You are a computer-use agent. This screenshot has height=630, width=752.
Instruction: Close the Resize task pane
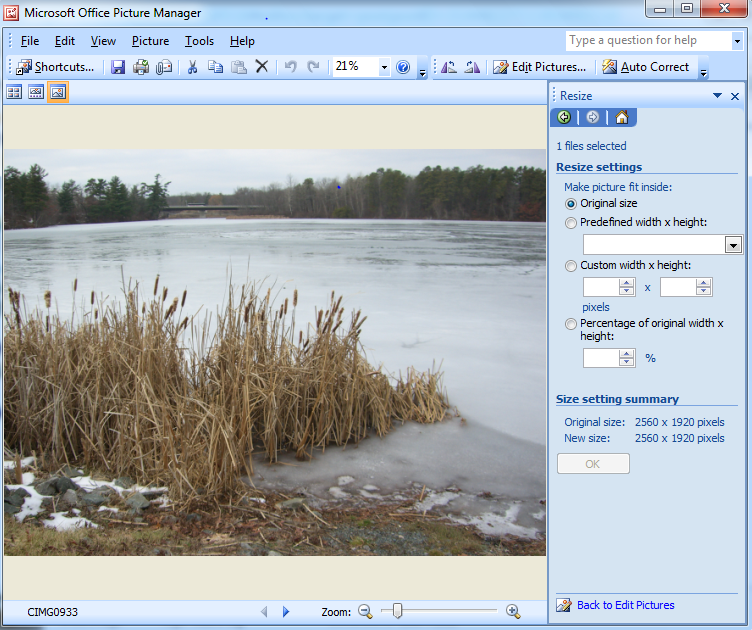[x=735, y=96]
